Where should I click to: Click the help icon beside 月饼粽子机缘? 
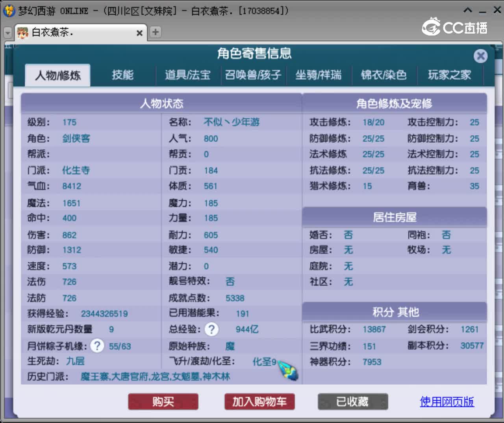(x=97, y=346)
